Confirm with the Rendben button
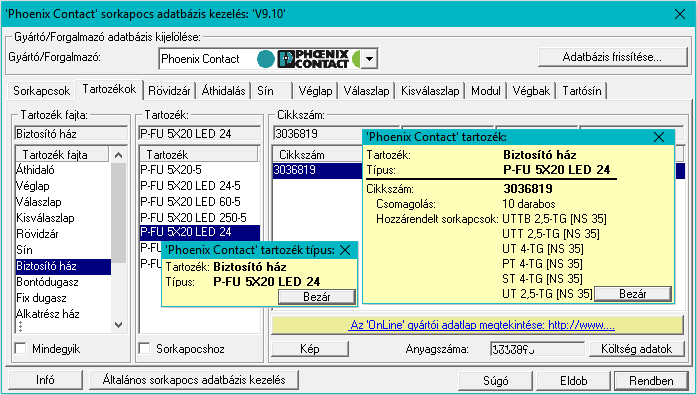Screen dimensions: 697x395 coord(651,381)
